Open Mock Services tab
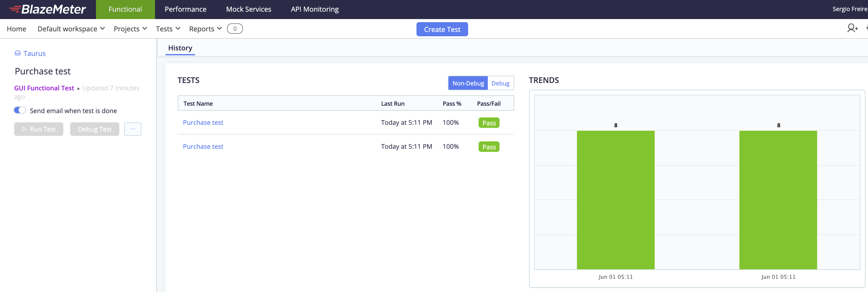Viewport: 868px width, 292px height. [249, 10]
